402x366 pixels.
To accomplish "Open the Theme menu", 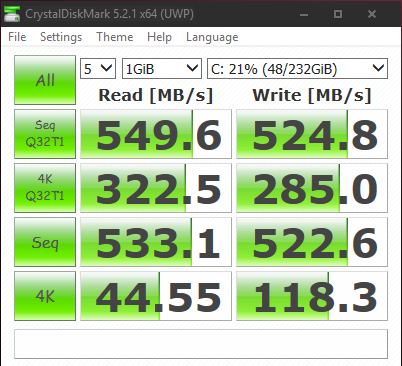I will [x=115, y=37].
